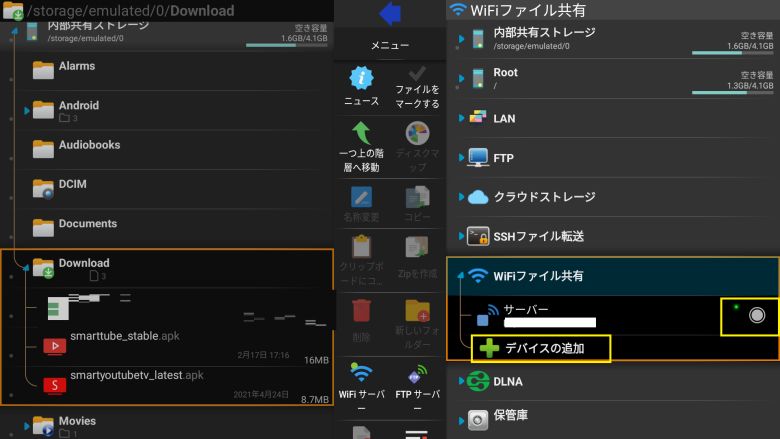The height and width of the screenshot is (439, 780).
Task: Click left panel storage capacity bar 1.6GB/4.1GB
Action: click(287, 45)
